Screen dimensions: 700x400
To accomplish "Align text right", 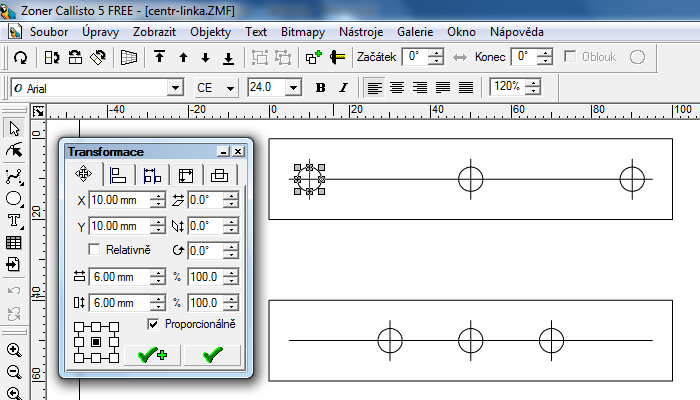I will 420,88.
